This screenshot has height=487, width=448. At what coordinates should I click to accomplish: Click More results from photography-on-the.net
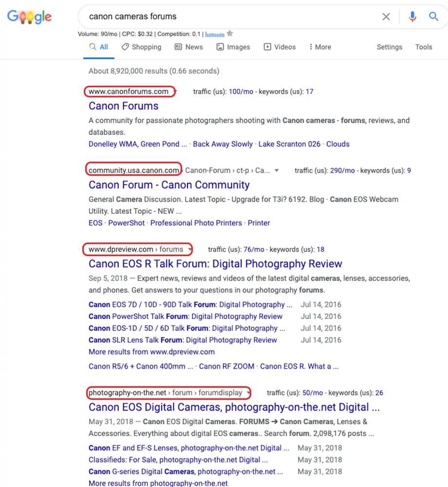coord(158,483)
